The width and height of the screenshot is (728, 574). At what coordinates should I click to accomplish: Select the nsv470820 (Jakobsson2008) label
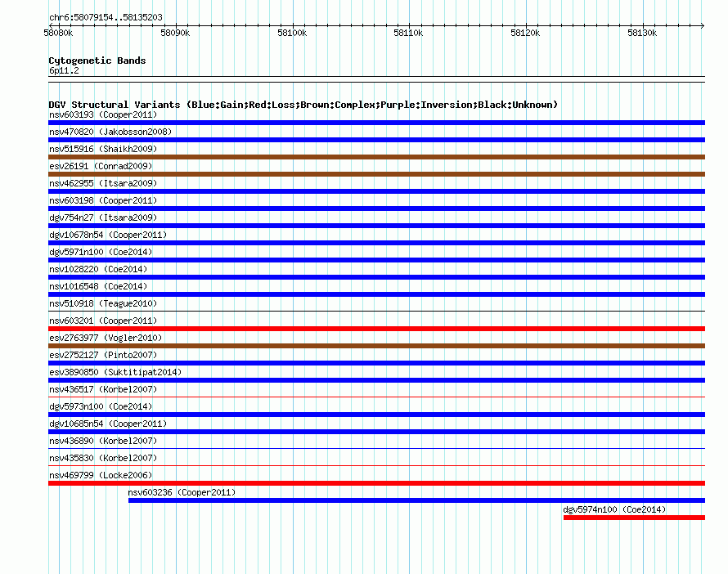click(110, 132)
